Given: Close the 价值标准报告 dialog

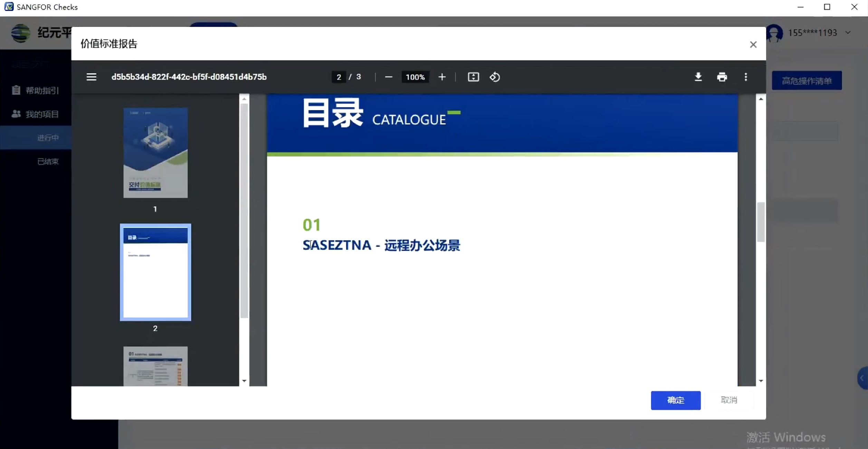Looking at the screenshot, I should click(753, 45).
